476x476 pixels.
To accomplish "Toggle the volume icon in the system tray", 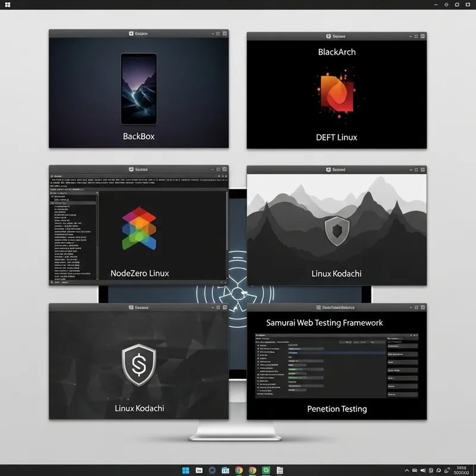I will click(x=423, y=470).
